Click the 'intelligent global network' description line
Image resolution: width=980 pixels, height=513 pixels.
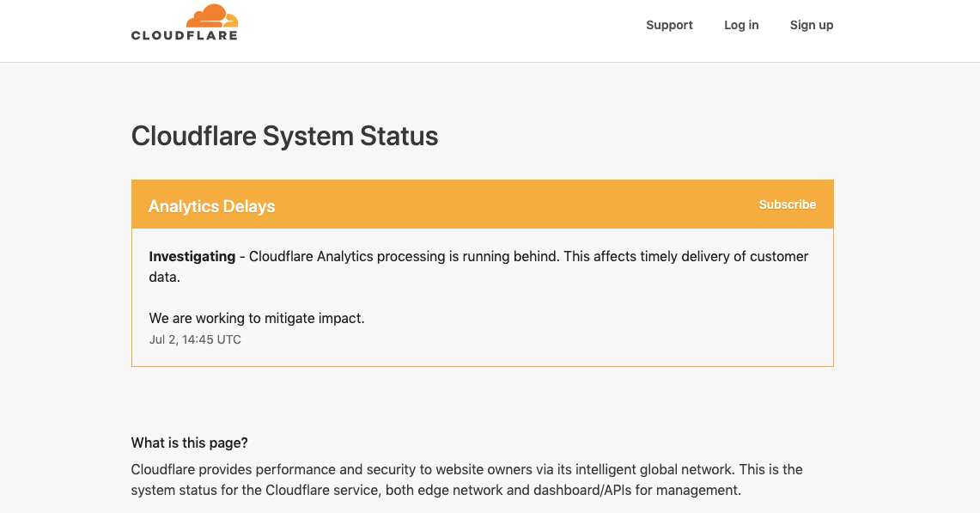click(466, 469)
